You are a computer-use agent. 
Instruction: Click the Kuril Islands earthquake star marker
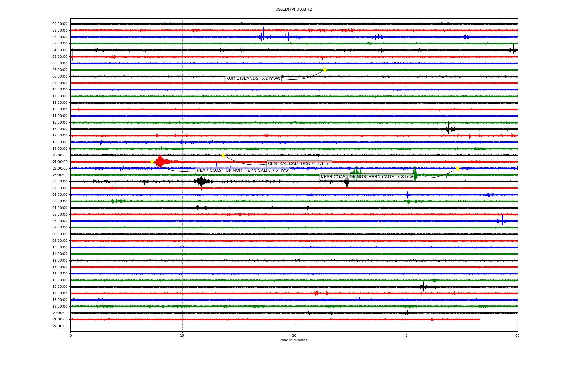click(325, 70)
